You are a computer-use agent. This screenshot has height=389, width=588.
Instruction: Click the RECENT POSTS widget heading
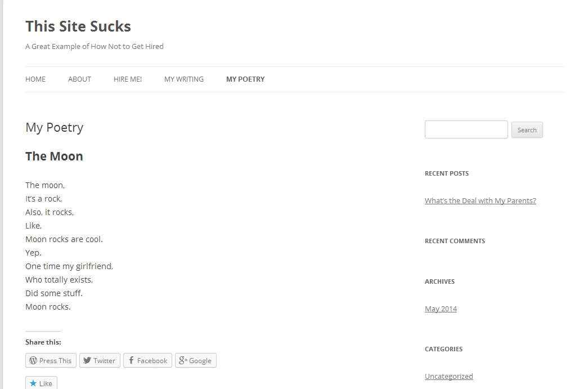pyautogui.click(x=447, y=173)
